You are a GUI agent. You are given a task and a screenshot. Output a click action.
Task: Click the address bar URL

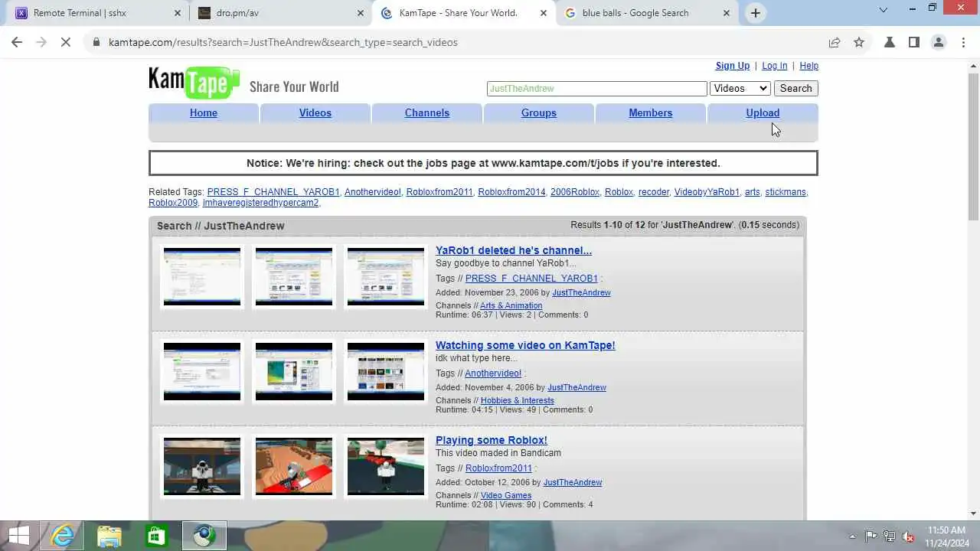coord(283,42)
